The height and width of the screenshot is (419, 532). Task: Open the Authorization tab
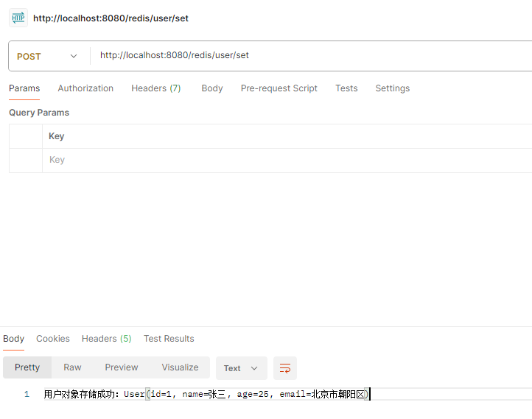tap(85, 88)
